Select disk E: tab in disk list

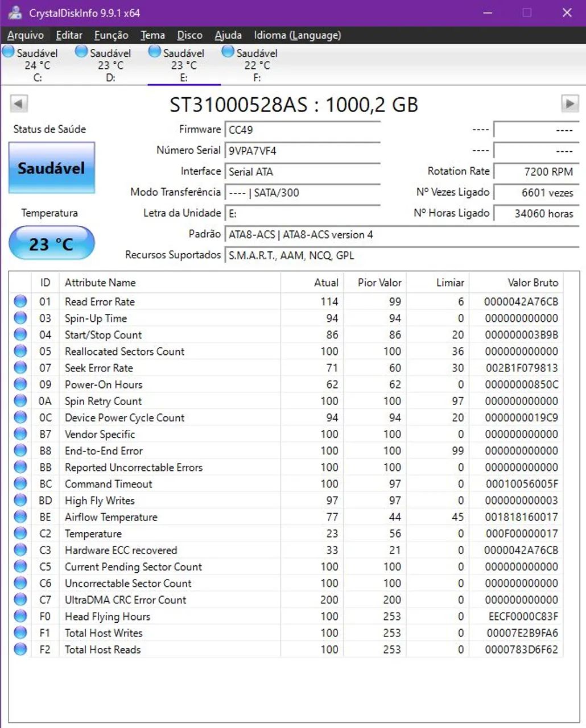pos(184,64)
